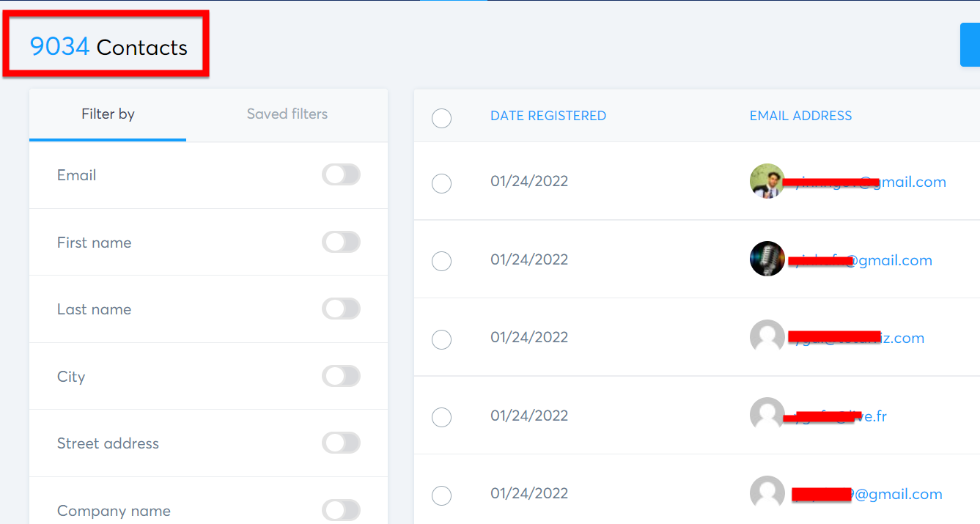Switch on the Street address filter
This screenshot has height=524, width=980.
click(x=341, y=443)
